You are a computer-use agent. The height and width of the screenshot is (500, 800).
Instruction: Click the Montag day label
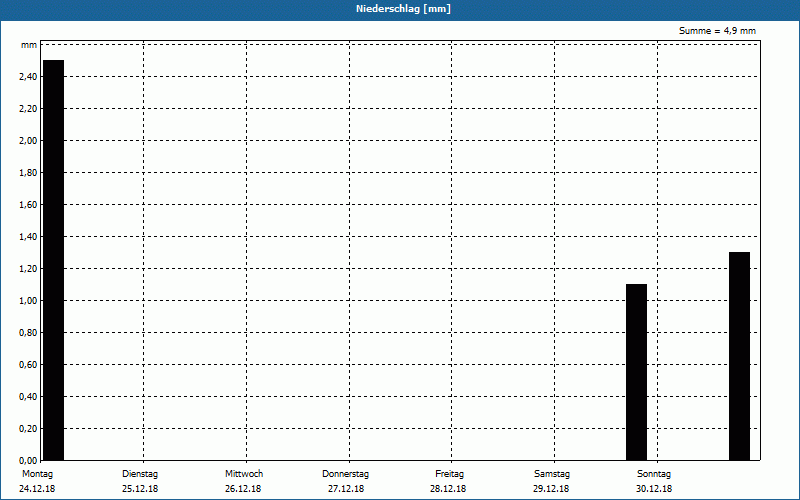[37, 474]
